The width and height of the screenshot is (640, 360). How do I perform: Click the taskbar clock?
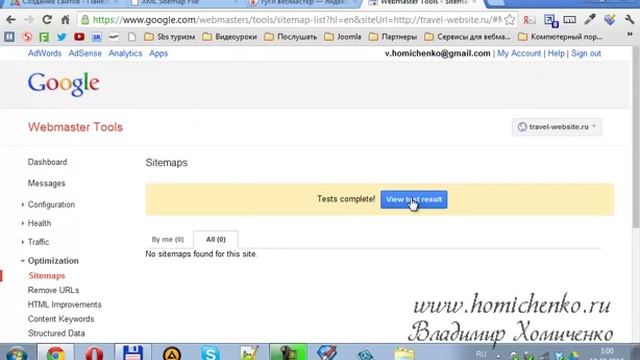tap(607, 354)
